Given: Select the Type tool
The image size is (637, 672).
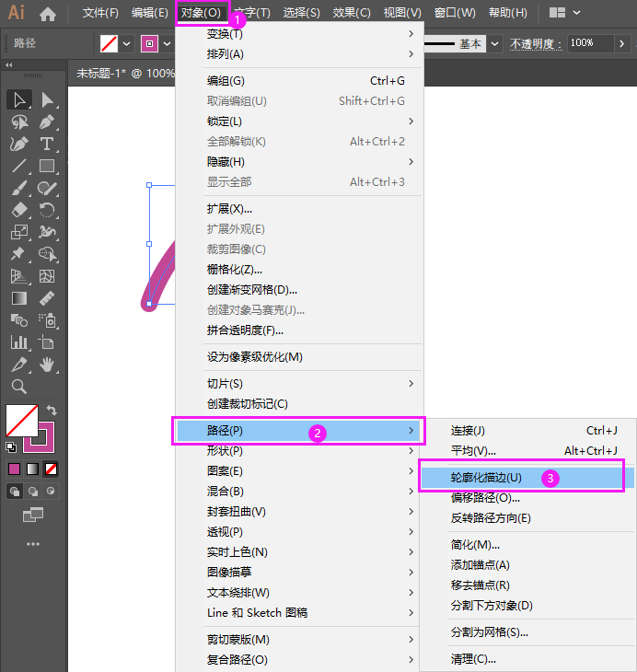Looking at the screenshot, I should click(x=47, y=144).
